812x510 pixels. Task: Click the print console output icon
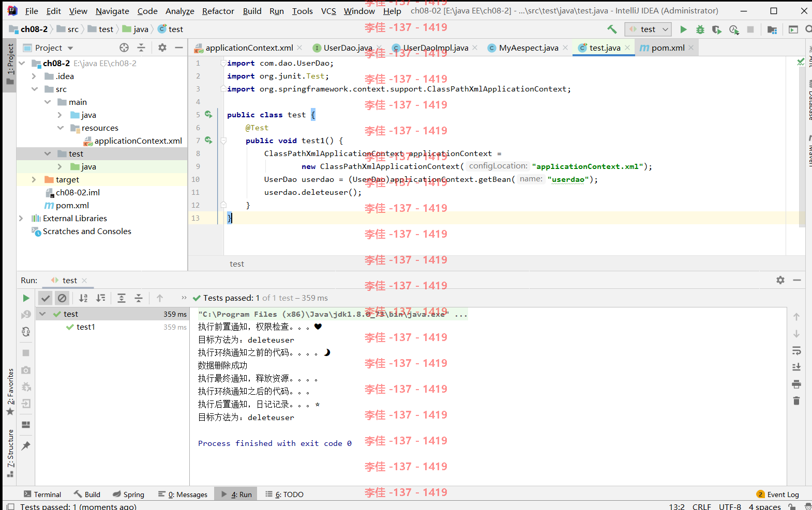796,384
